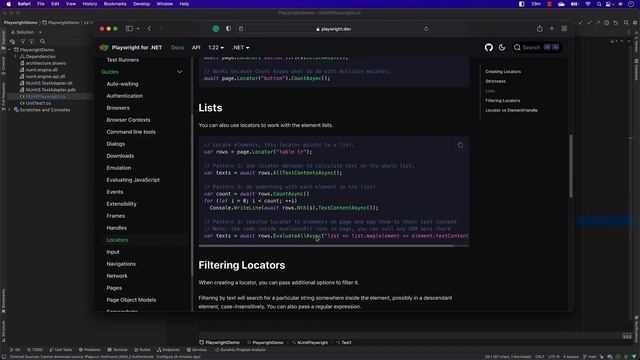
Task: Select UnitTest1.cs in Rider's solution tree
Action: click(38, 103)
